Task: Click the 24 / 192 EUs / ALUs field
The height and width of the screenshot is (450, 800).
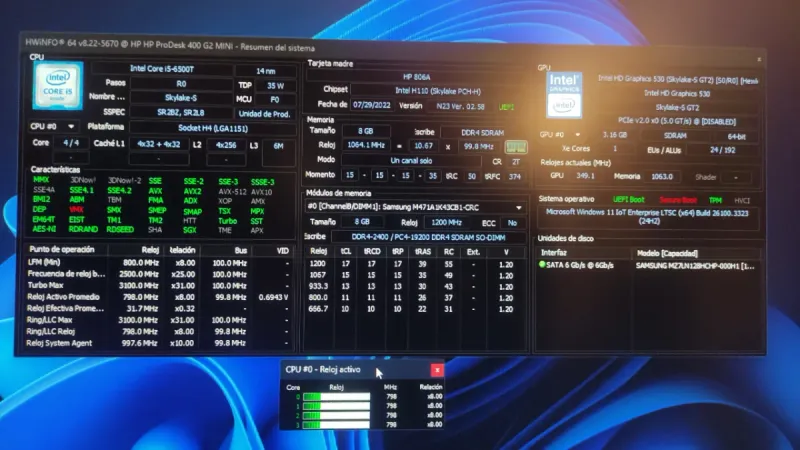Action: point(722,150)
